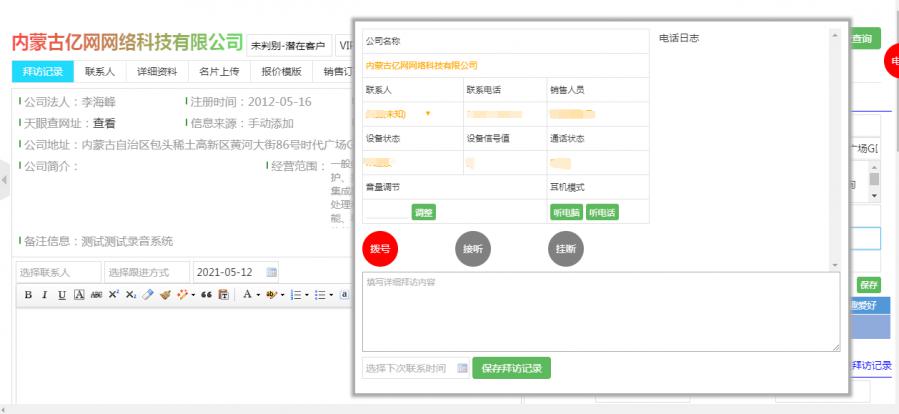Viewport: 899px width, 414px height.
Task: Click the red 拨号 dial button
Action: point(380,248)
